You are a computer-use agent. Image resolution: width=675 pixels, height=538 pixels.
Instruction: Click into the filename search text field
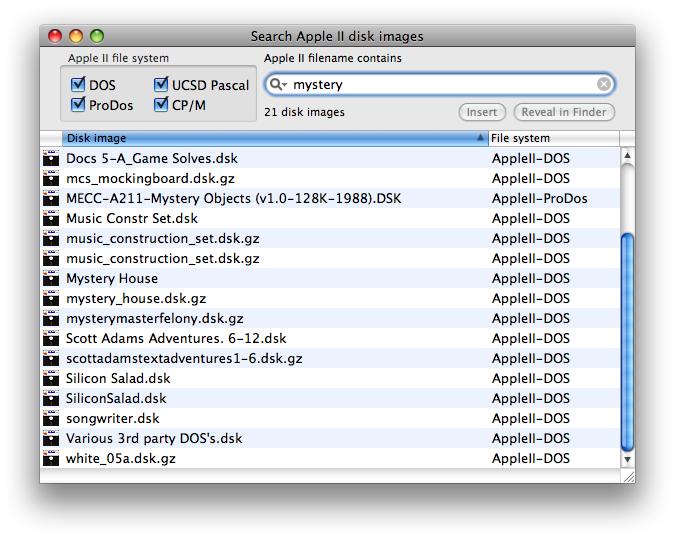coord(440,85)
